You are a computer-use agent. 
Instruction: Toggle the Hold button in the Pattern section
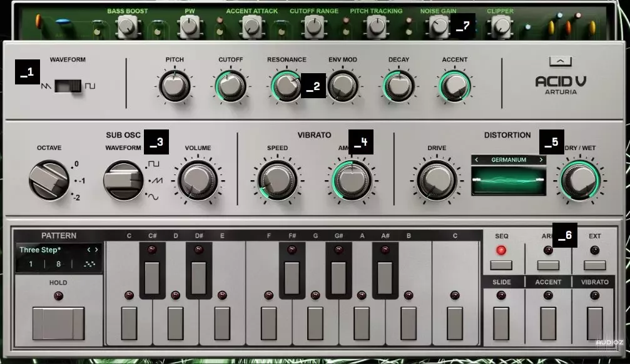pos(58,323)
